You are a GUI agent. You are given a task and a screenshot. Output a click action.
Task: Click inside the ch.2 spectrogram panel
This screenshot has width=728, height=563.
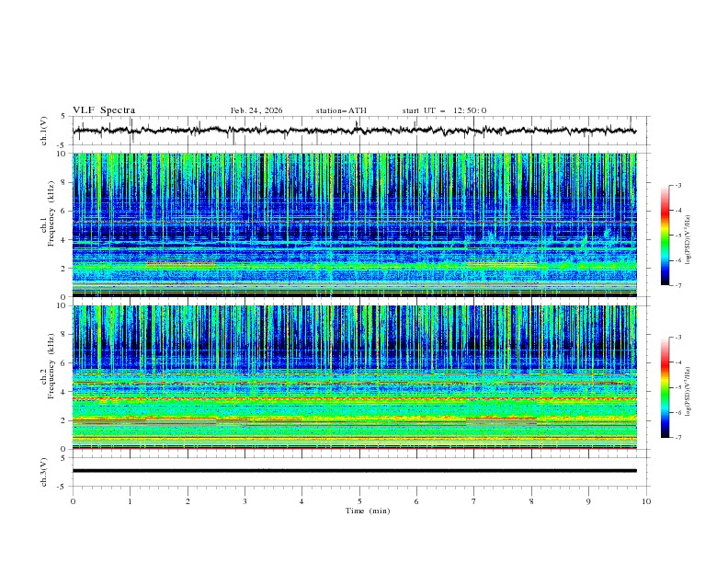[x=354, y=377]
